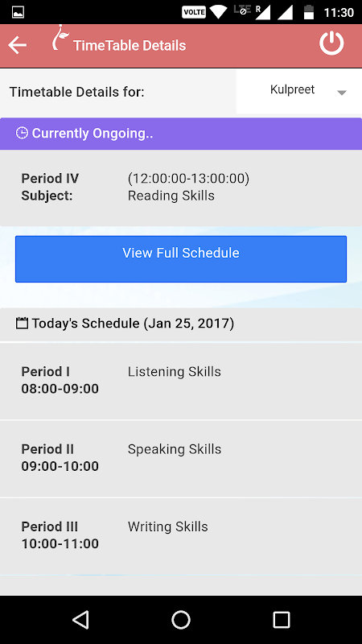Expand the dropdown arrow next to Kulpreet
362x644 pixels.
[342, 93]
